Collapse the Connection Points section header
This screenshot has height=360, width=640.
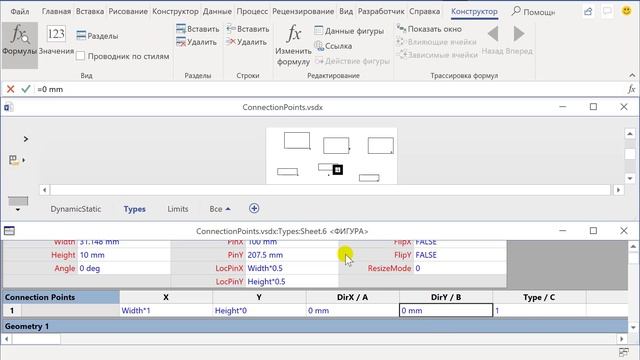pos(61,297)
